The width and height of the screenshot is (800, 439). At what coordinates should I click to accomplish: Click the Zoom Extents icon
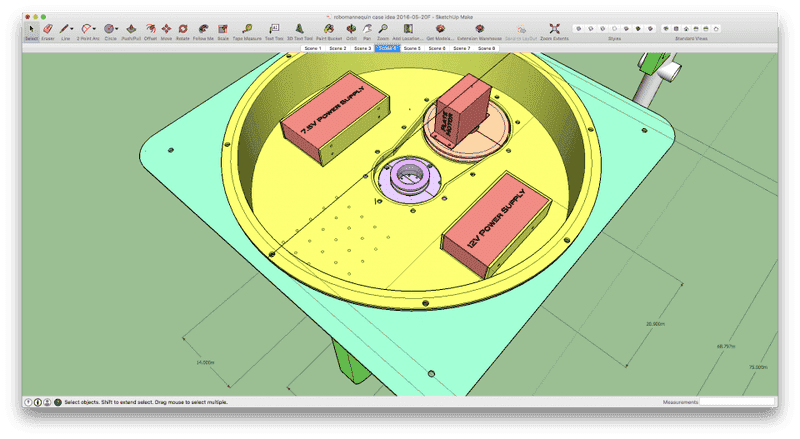556,30
